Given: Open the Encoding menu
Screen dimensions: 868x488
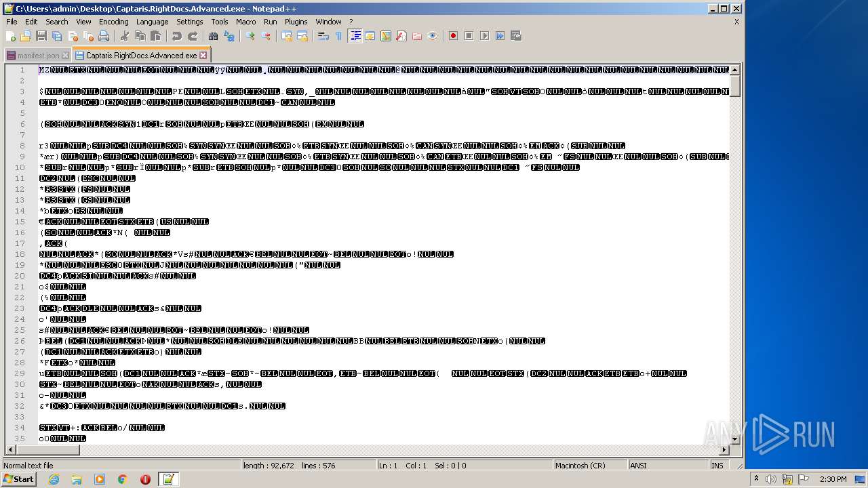Looking at the screenshot, I should 113,22.
